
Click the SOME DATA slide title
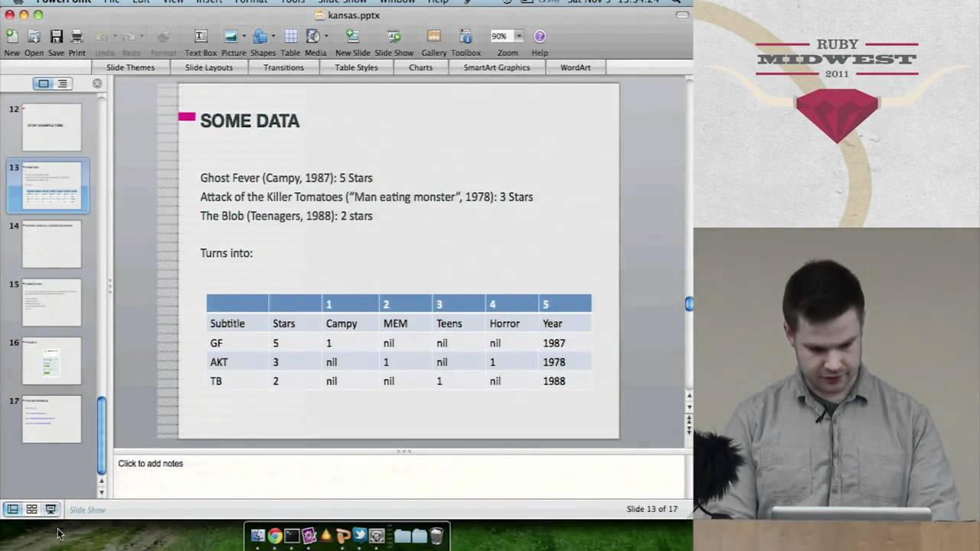[x=250, y=121]
